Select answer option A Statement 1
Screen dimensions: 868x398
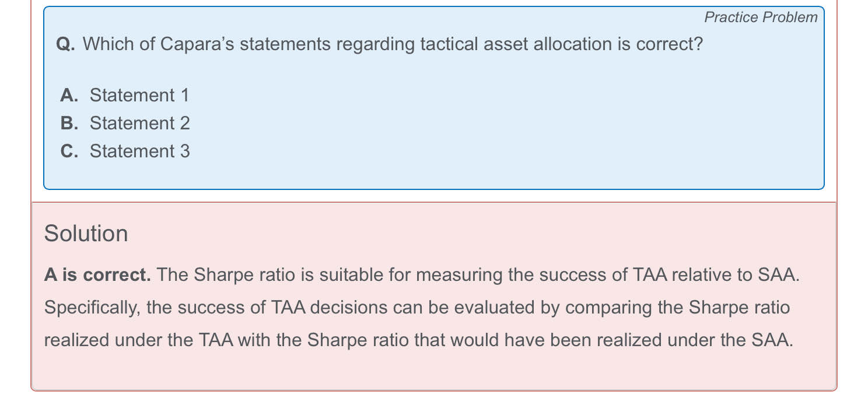pos(125,95)
